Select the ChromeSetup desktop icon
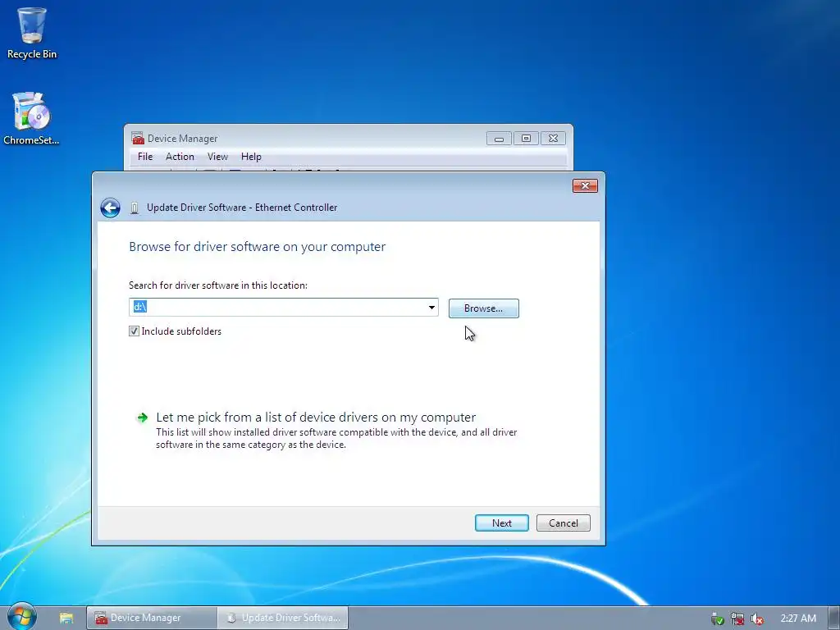This screenshot has height=630, width=840. 31,119
